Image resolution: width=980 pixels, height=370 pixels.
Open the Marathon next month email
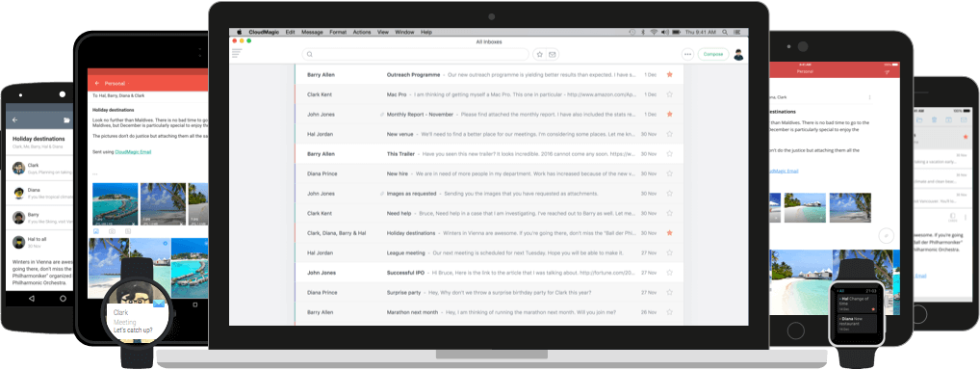click(489, 312)
